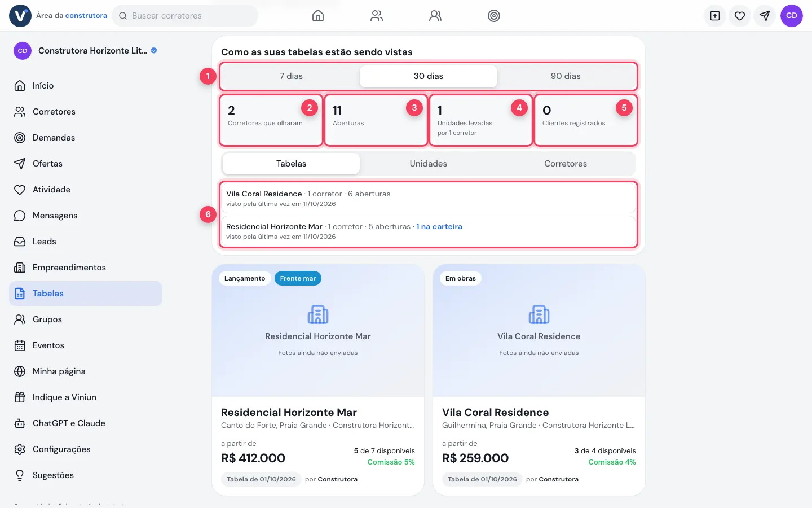The height and width of the screenshot is (508, 812).
Task: Open Mensagens in the sidebar
Action: pos(86,216)
